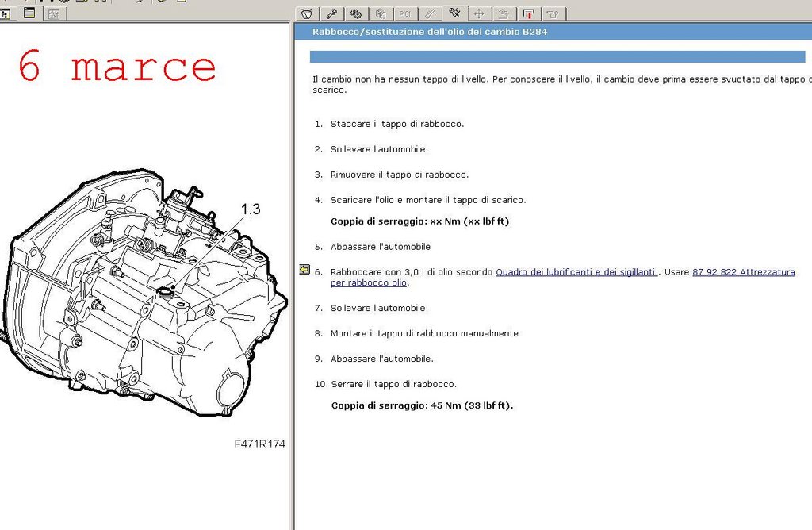
Task: Open the four-way arrows tab icon
Action: (479, 14)
